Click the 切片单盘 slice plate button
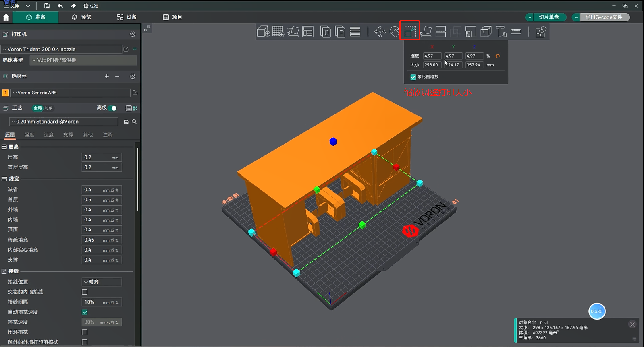This screenshot has width=644, height=347. point(549,17)
